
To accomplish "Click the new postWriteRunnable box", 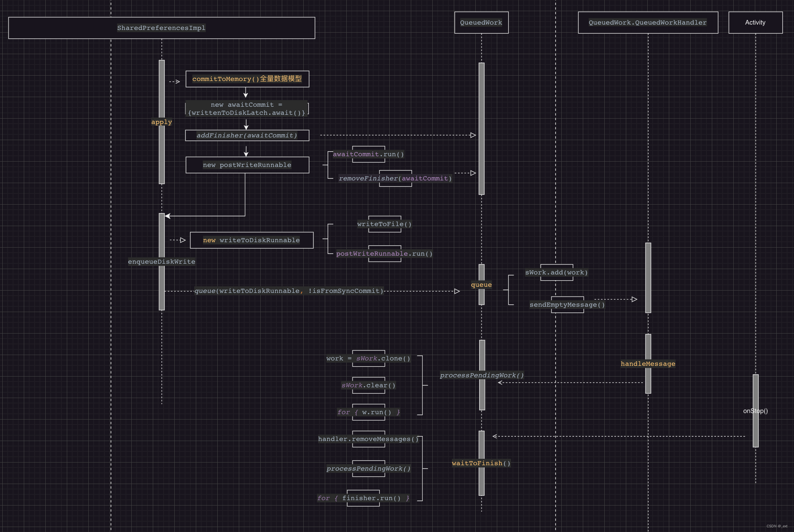I will pos(247,165).
